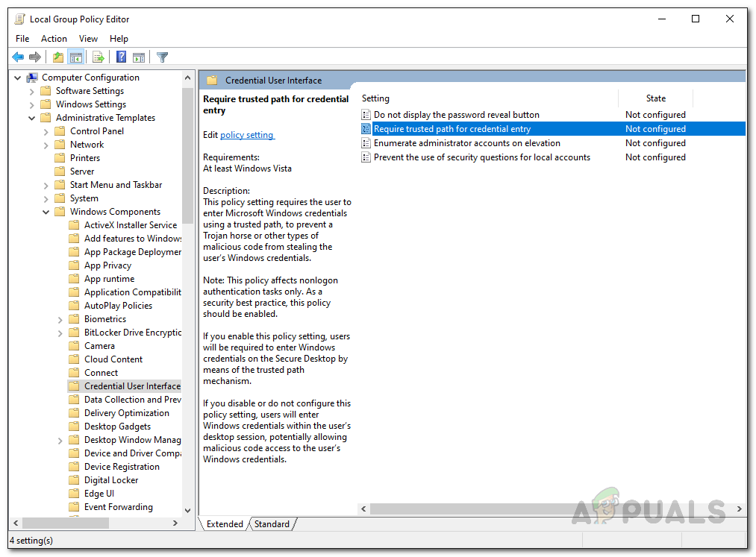Select the Delivery Optimization tree item

point(126,413)
